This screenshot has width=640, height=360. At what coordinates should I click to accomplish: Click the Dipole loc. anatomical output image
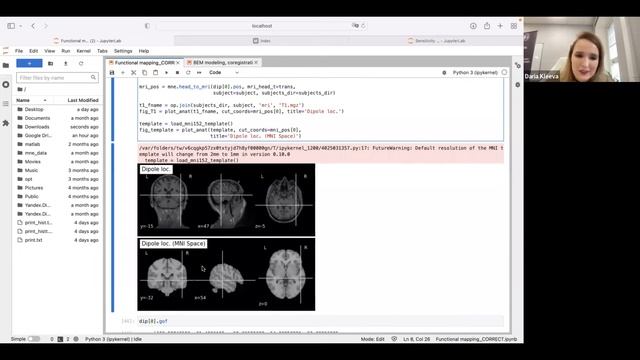(x=226, y=200)
